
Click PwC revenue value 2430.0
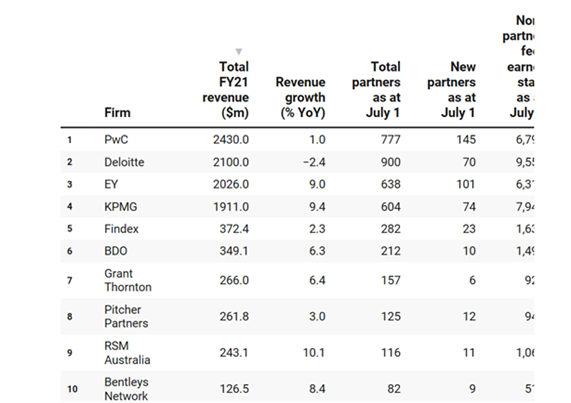coord(231,140)
